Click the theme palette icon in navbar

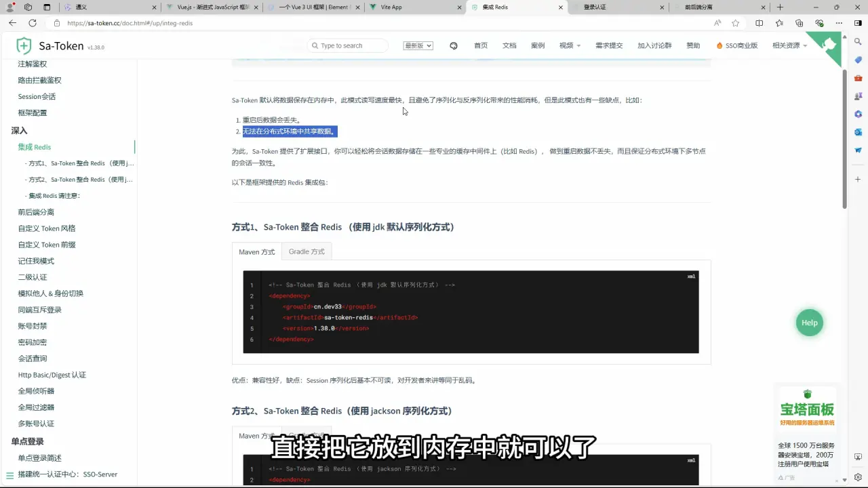[x=454, y=45]
